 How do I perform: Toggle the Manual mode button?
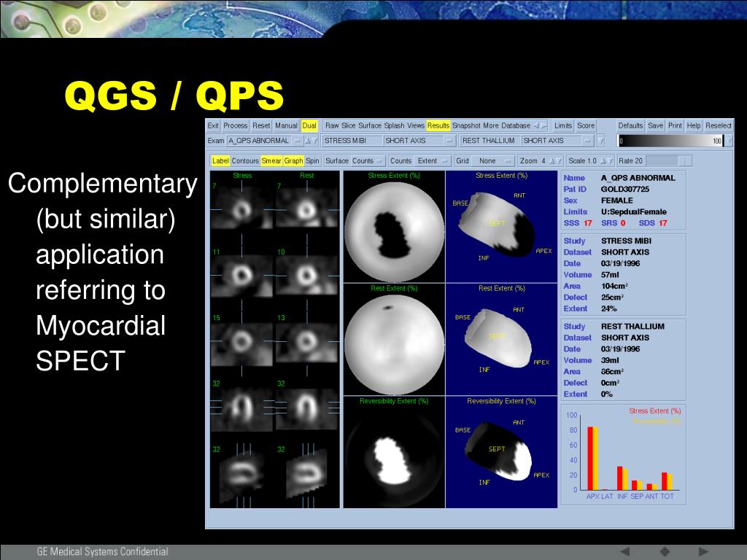[286, 125]
